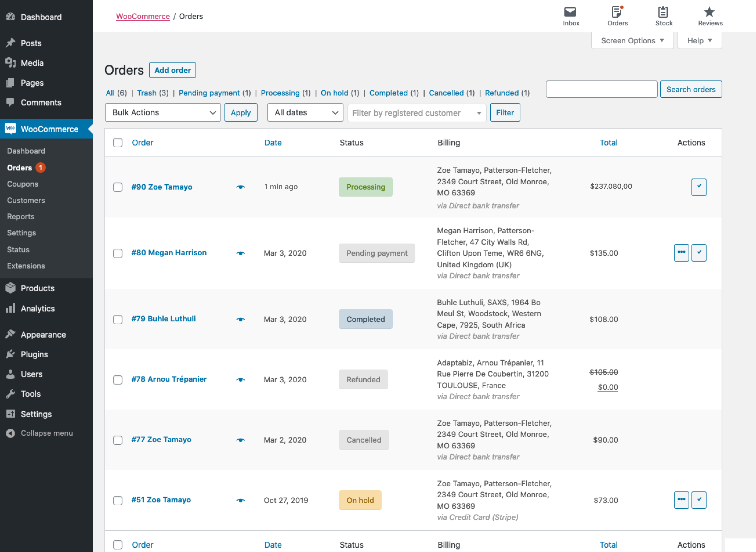Tick checkbox for order #77 Zoe Tamayo
The width and height of the screenshot is (756, 552).
(x=118, y=440)
